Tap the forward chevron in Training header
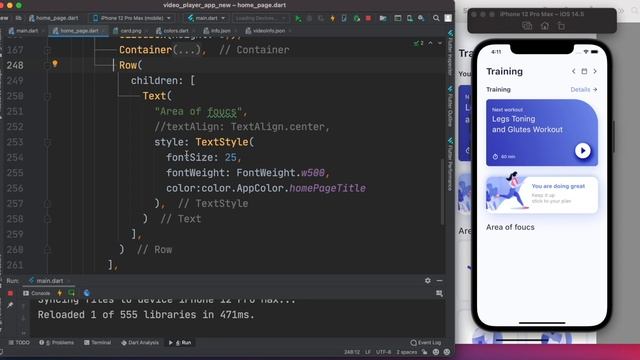Viewport: 640px width, 360px height. pos(595,71)
